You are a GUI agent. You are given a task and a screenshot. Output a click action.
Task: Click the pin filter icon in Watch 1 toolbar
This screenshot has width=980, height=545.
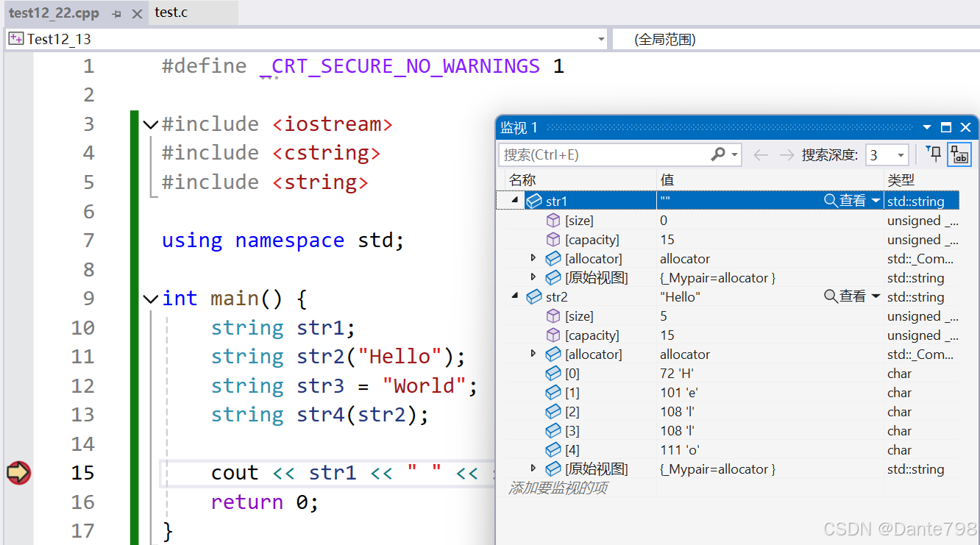click(934, 154)
